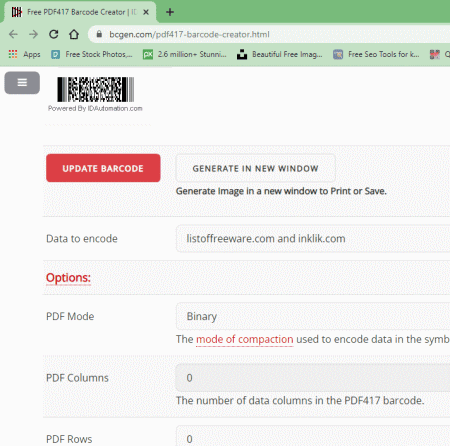The height and width of the screenshot is (446, 450).
Task: Open the PDF Mode Binary dropdown
Action: (x=313, y=316)
